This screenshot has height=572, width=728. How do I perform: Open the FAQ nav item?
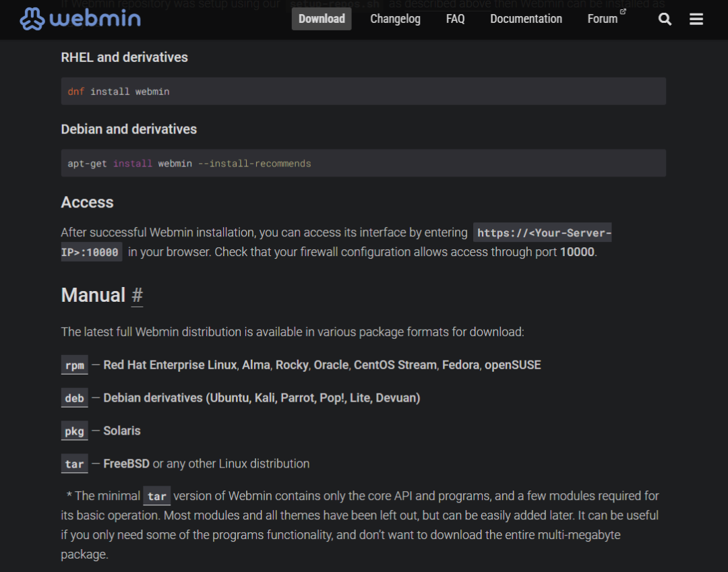455,19
